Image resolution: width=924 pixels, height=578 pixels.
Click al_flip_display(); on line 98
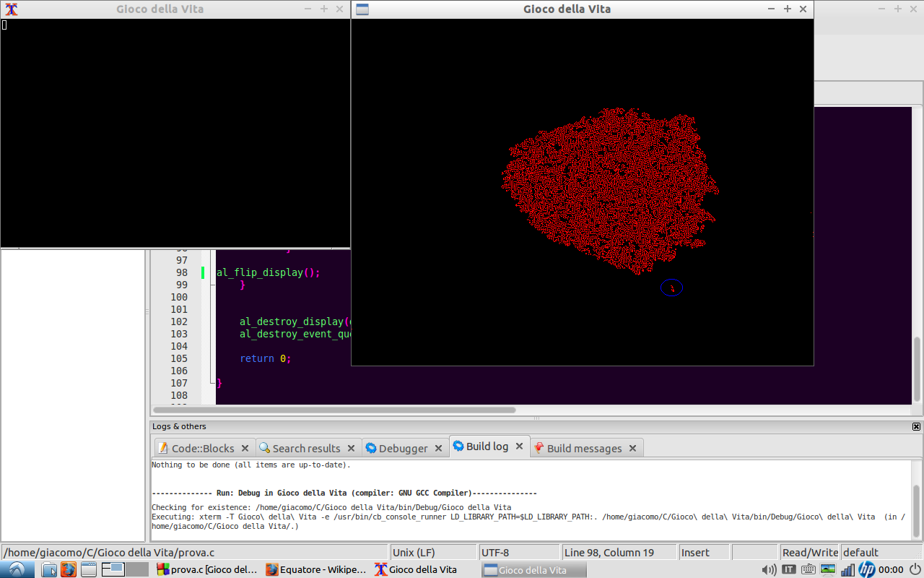[x=268, y=272]
